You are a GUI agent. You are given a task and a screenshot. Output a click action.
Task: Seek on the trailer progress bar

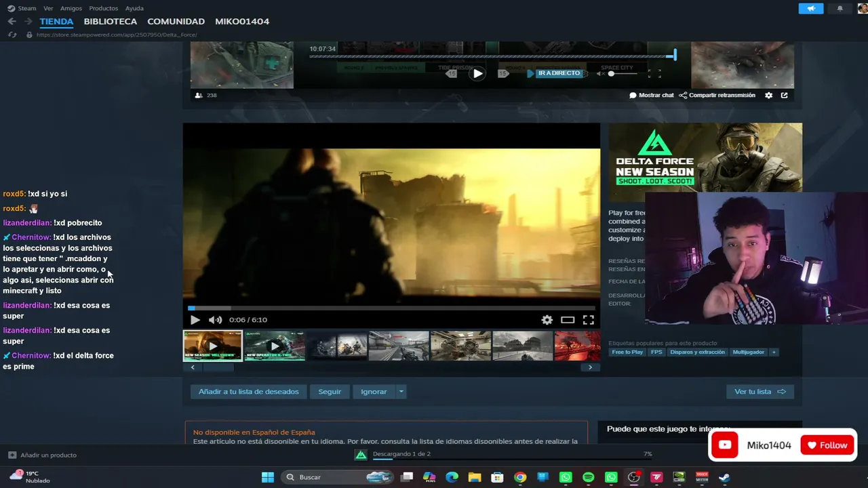(x=391, y=308)
